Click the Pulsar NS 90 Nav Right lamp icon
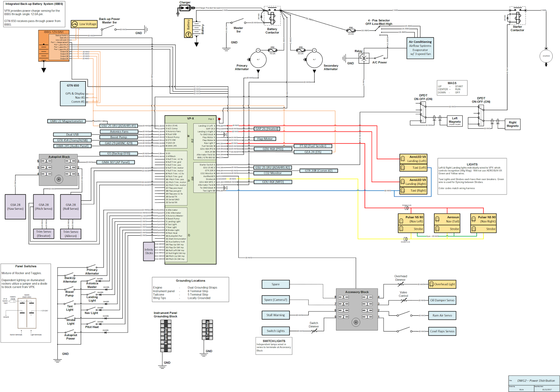Viewport: 560px width, 392px height. click(x=473, y=219)
